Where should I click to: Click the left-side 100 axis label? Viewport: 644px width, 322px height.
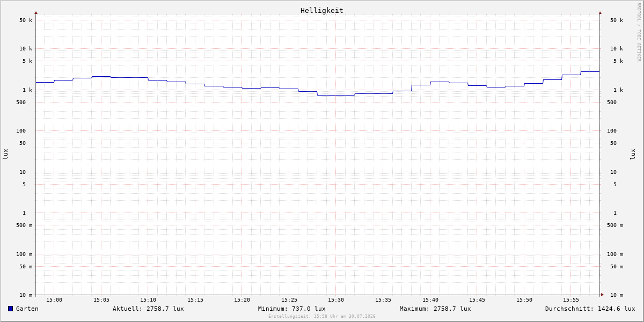(x=21, y=131)
